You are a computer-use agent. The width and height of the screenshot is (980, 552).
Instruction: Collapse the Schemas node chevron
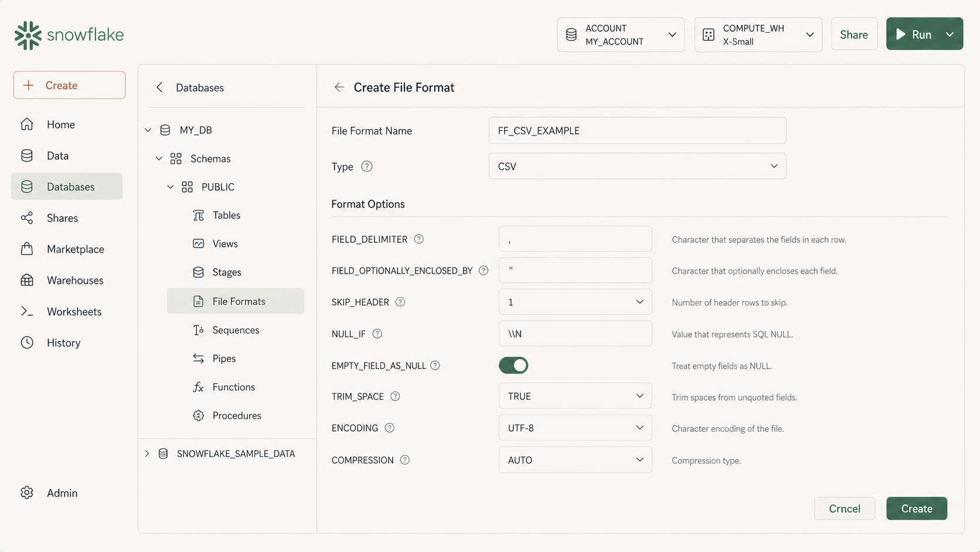(x=159, y=158)
